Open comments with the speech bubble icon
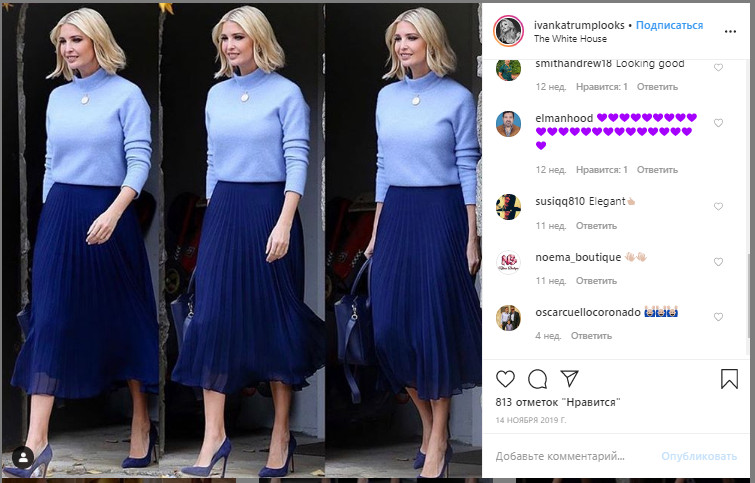The width and height of the screenshot is (755, 483). [537, 379]
